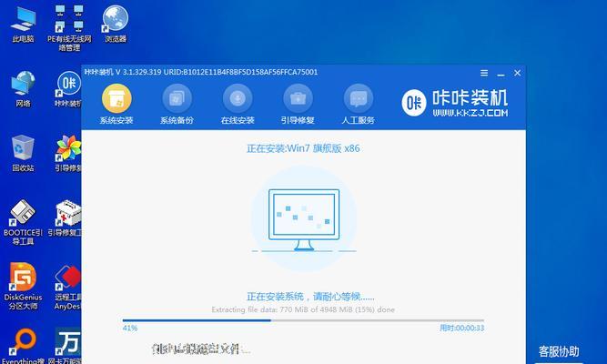The height and width of the screenshot is (364, 607).
Task: Click the 客服协助 (Support Assist) link
Action: (x=558, y=352)
